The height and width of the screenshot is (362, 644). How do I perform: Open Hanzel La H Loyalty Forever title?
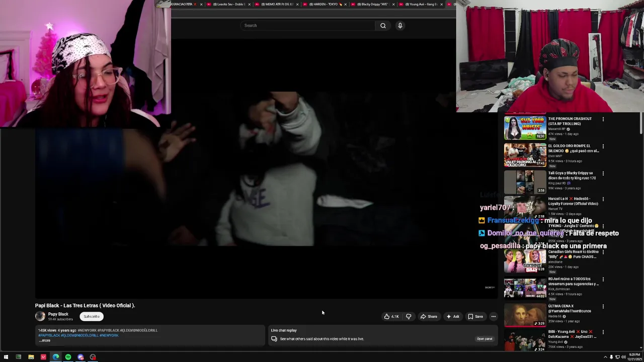[x=573, y=201]
